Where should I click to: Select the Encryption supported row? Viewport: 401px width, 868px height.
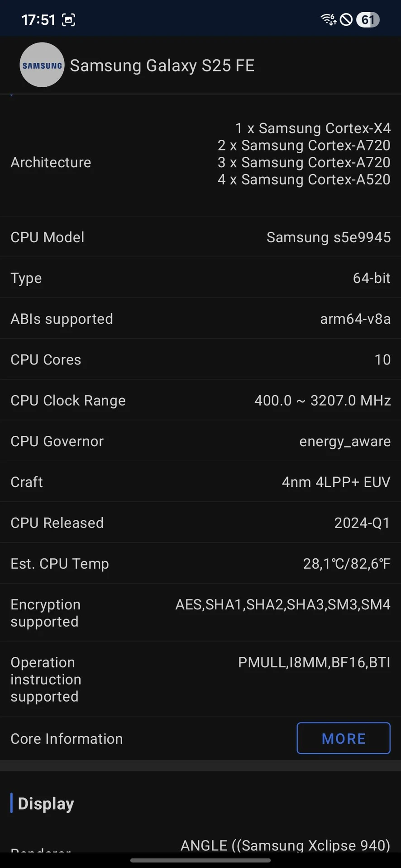[200, 613]
